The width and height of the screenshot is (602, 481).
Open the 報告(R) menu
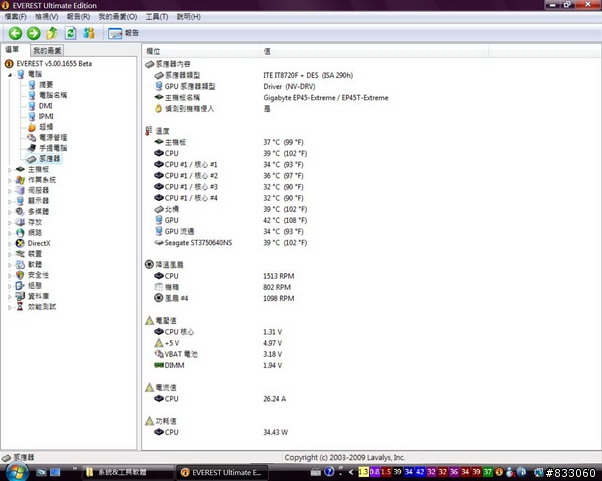click(x=78, y=17)
